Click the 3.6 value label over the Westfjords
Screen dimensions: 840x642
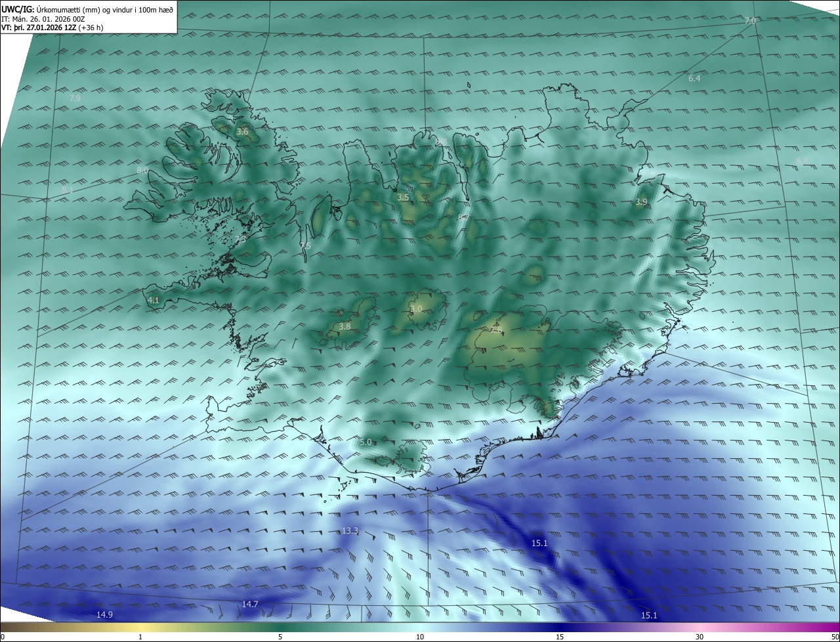point(242,132)
